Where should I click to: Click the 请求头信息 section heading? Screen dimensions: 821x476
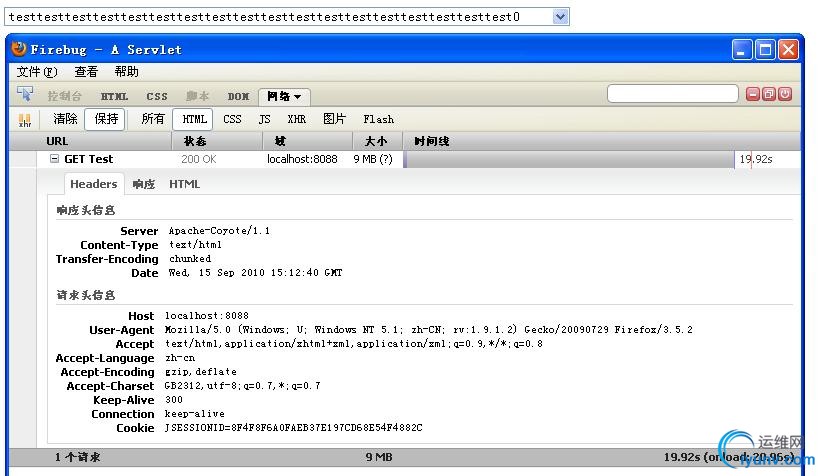pyautogui.click(x=85, y=295)
